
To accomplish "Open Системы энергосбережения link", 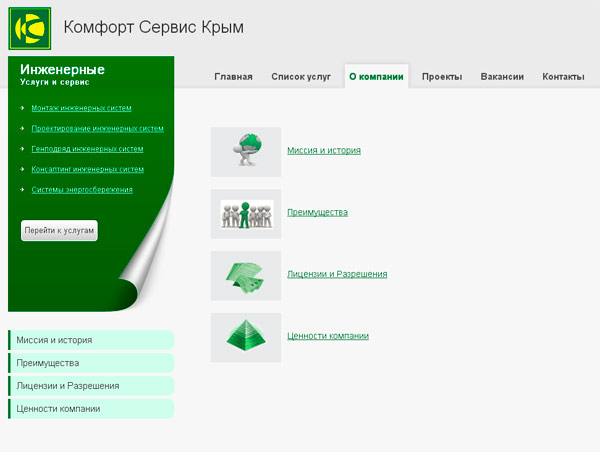I will click(x=81, y=189).
